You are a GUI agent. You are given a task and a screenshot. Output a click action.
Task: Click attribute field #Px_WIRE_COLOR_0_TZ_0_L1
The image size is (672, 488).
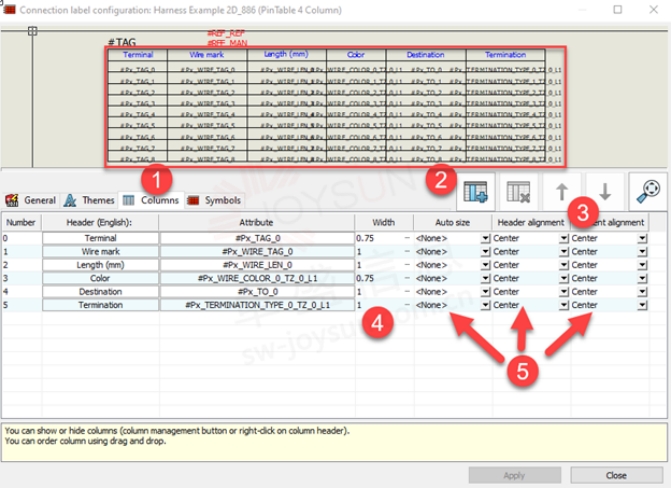tap(257, 278)
